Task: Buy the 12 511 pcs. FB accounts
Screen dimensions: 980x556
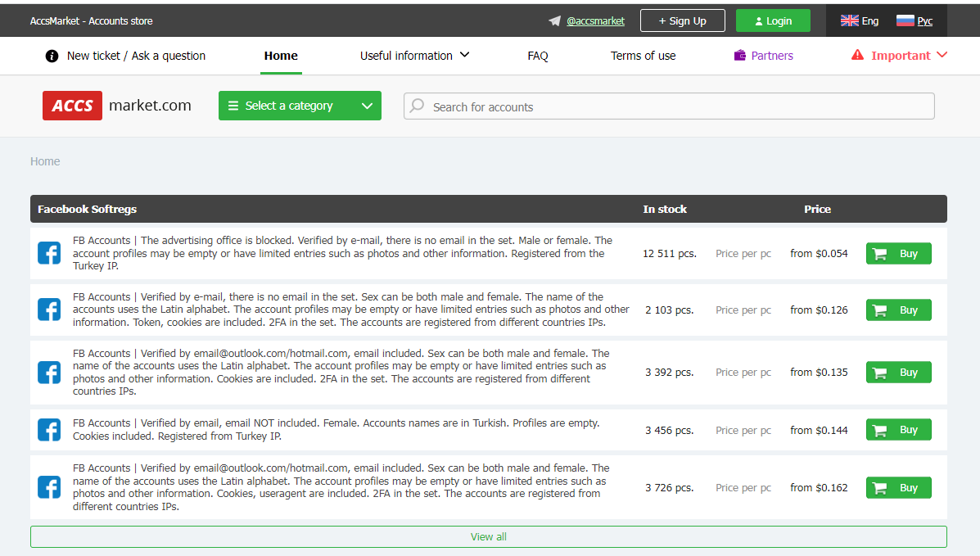Action: click(899, 253)
